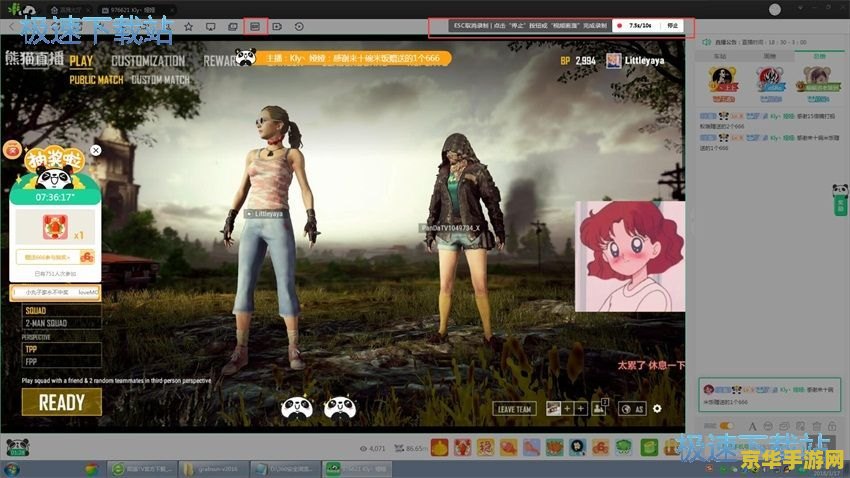
Task: Toggle the orange chat switch
Action: point(726,426)
